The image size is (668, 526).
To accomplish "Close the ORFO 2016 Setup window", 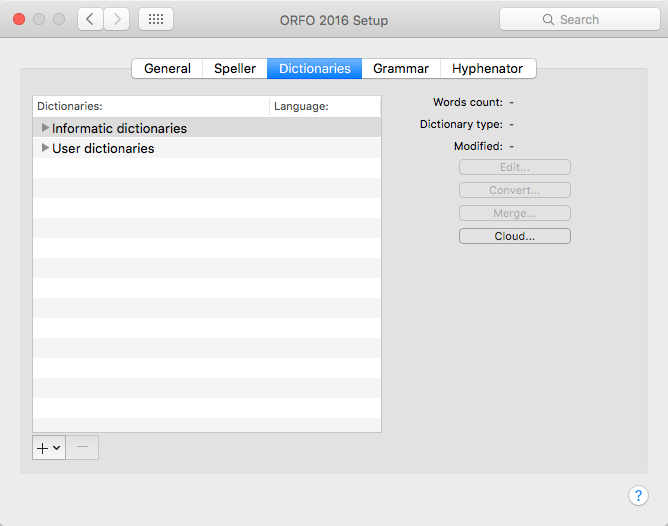I will click(19, 19).
